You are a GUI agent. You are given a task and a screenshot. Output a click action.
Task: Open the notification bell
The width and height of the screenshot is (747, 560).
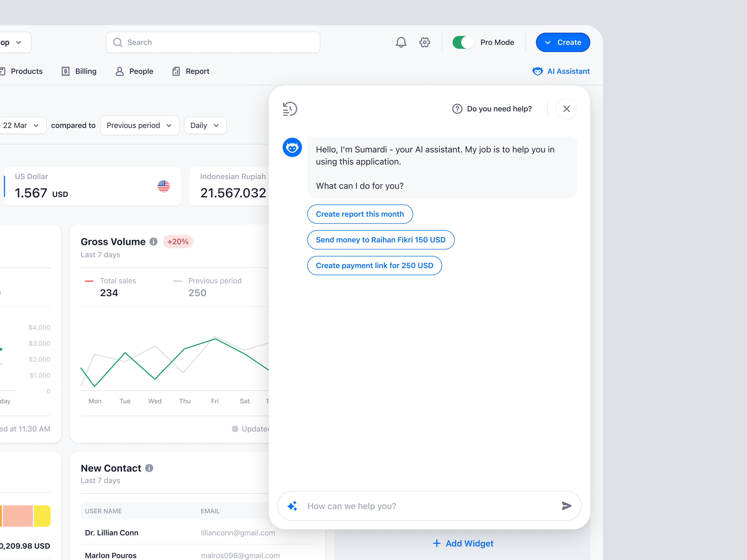401,42
